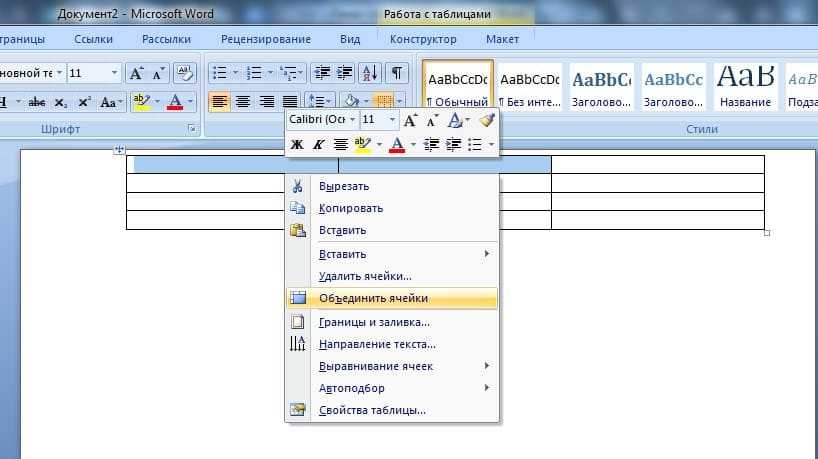Toggle center alignment in the ribbon
Image resolution: width=818 pixels, height=459 pixels.
[x=243, y=101]
